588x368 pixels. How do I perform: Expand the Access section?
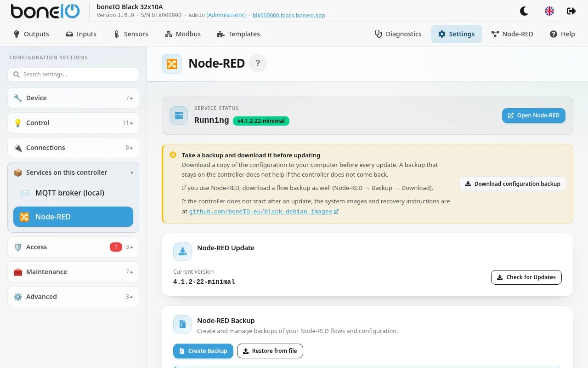point(73,247)
